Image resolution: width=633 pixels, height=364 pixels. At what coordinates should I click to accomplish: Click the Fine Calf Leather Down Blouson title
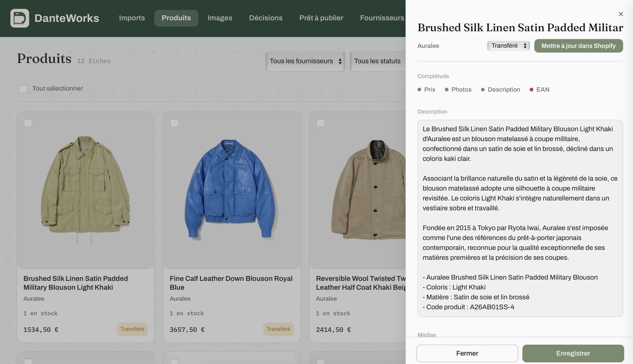point(231,283)
